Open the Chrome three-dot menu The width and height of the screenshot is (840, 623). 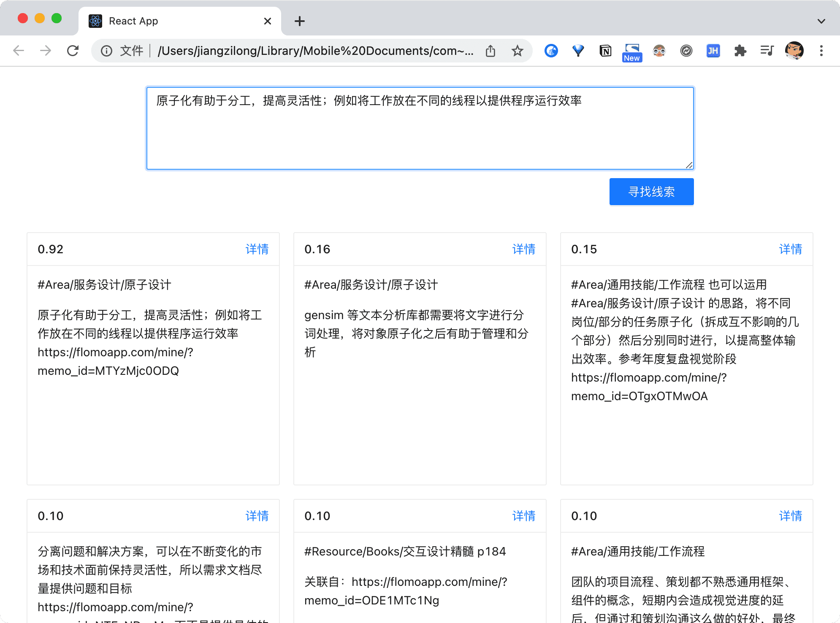pyautogui.click(x=821, y=51)
